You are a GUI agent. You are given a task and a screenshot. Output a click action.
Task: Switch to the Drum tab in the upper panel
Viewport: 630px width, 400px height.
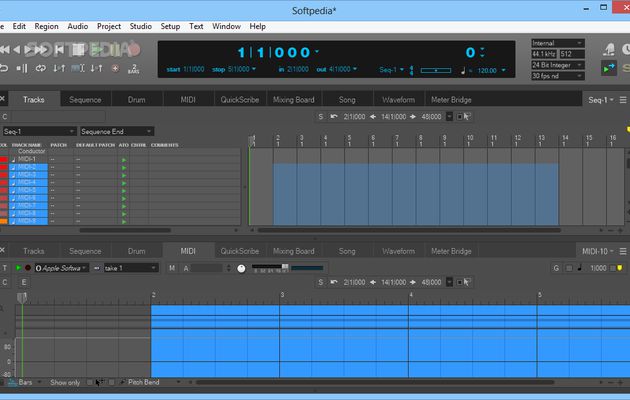(x=137, y=100)
